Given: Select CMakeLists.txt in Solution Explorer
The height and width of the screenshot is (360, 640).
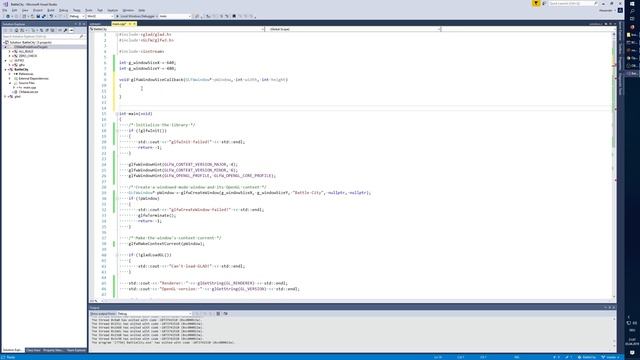Looking at the screenshot, I should (29, 92).
